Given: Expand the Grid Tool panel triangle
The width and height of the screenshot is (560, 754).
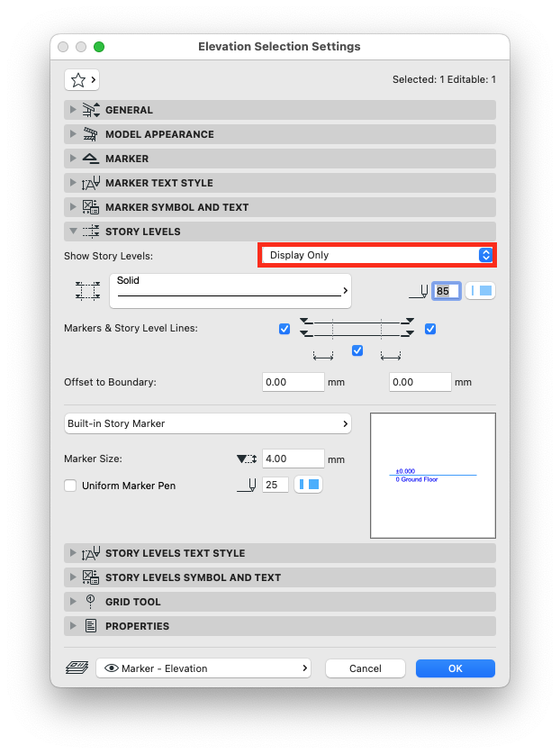Looking at the screenshot, I should 73,601.
